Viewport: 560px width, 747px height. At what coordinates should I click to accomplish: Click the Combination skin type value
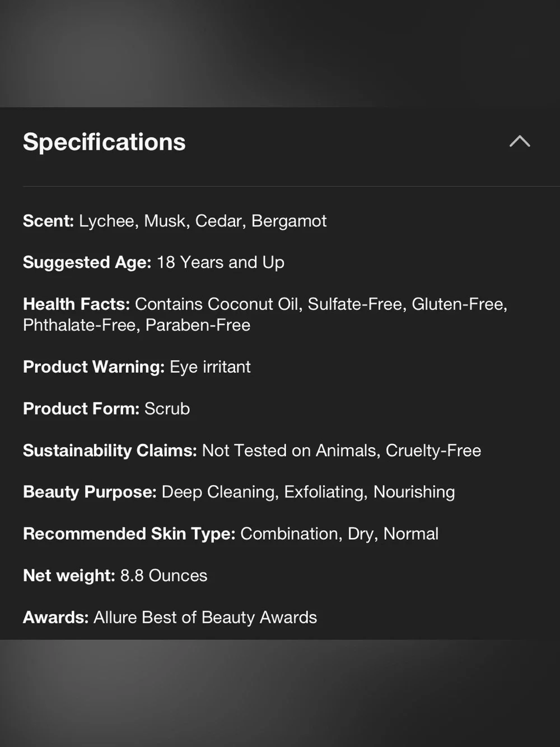coord(289,533)
